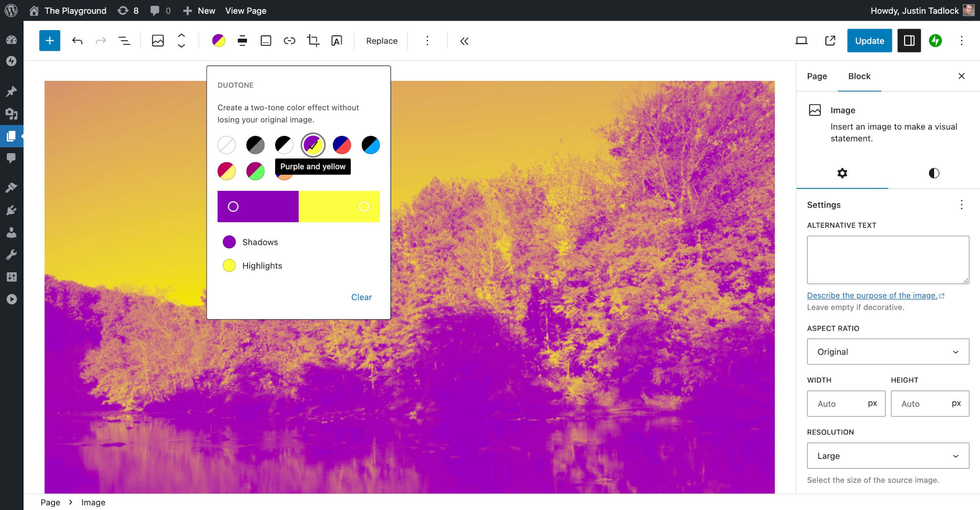The width and height of the screenshot is (980, 510).
Task: Click the Undo arrow icon
Action: coord(77,41)
